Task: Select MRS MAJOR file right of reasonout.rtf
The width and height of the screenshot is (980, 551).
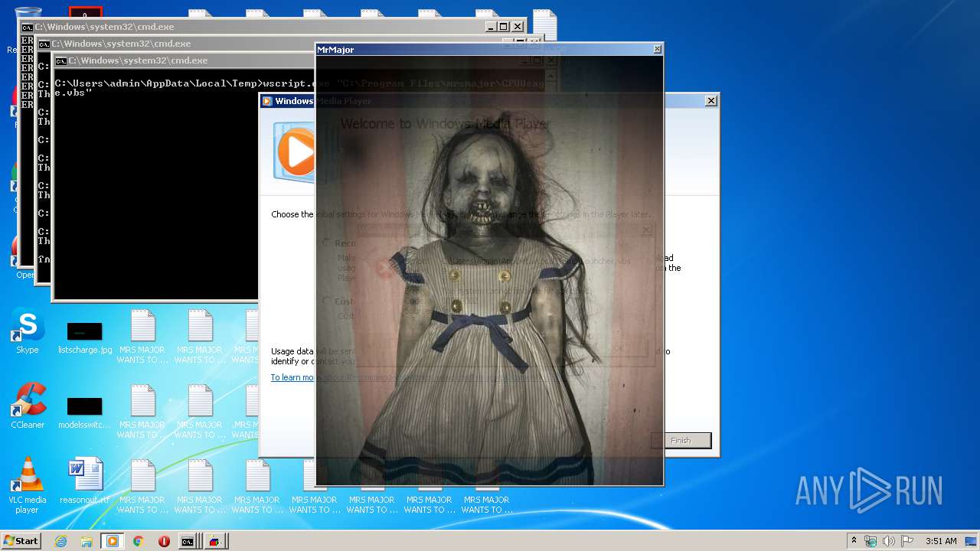Action: coord(142,487)
